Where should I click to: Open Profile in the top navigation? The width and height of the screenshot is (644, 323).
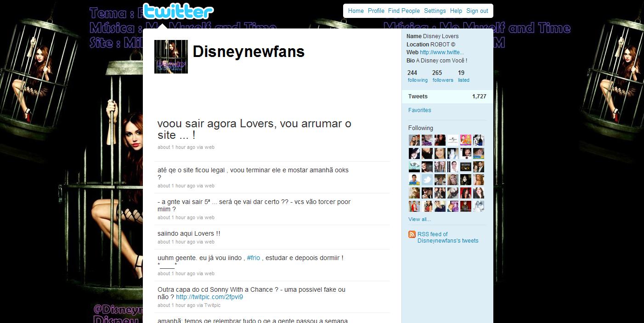tap(376, 11)
